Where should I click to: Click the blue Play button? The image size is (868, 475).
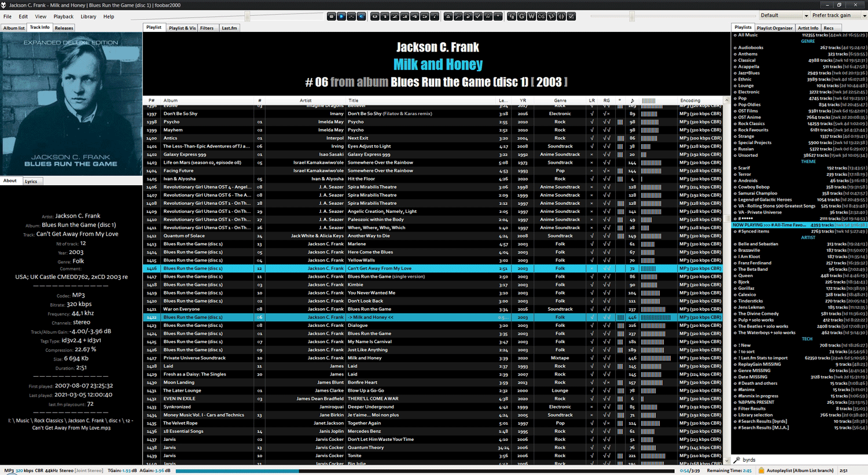pyautogui.click(x=341, y=16)
